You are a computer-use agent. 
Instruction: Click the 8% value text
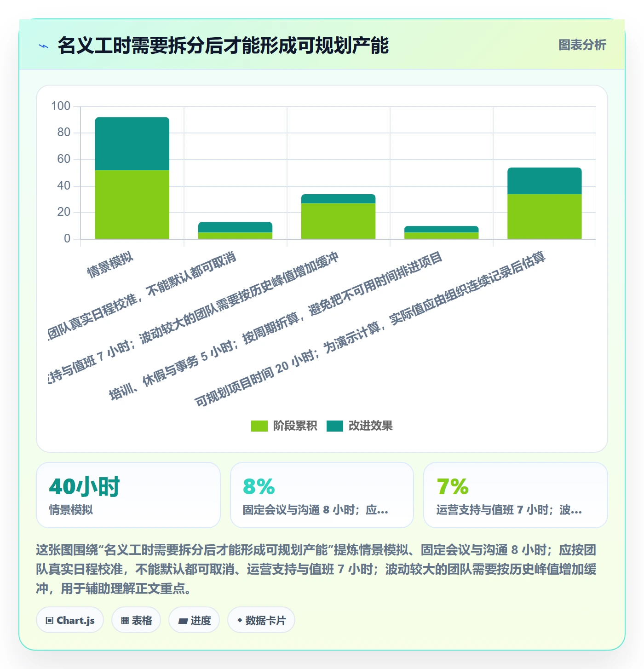pyautogui.click(x=259, y=486)
